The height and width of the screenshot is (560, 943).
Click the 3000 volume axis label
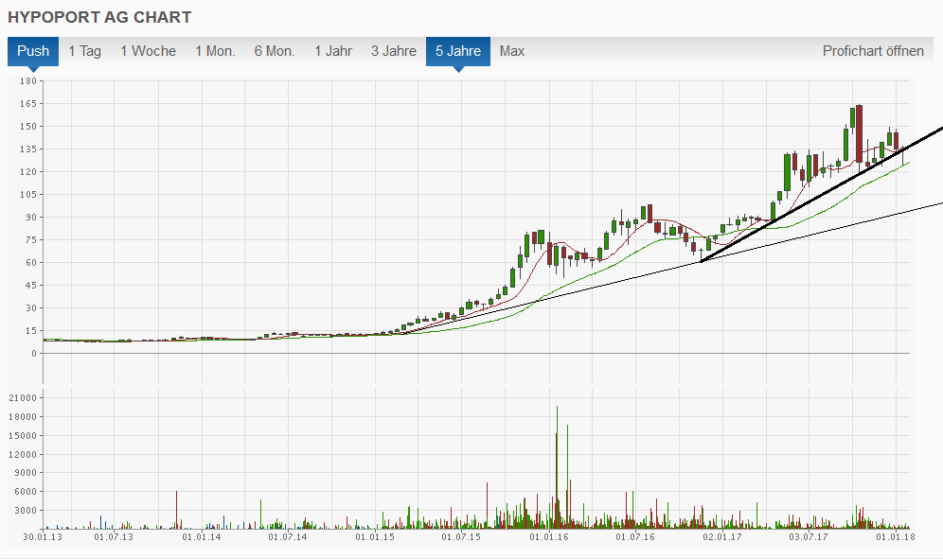point(26,510)
